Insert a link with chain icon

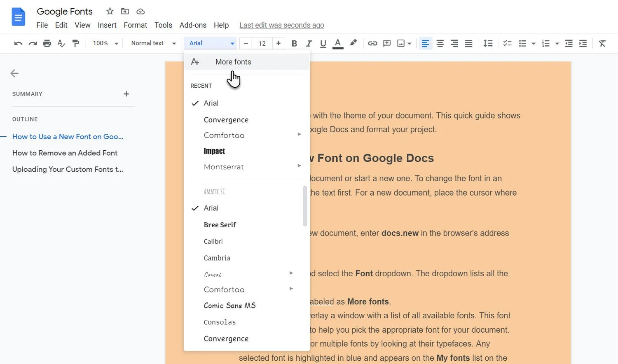coord(372,43)
